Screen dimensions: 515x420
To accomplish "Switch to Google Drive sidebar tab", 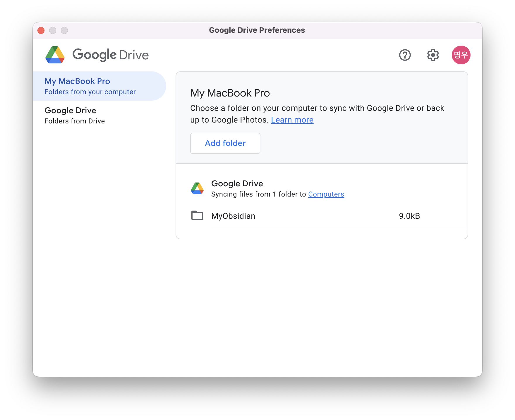I will point(99,115).
